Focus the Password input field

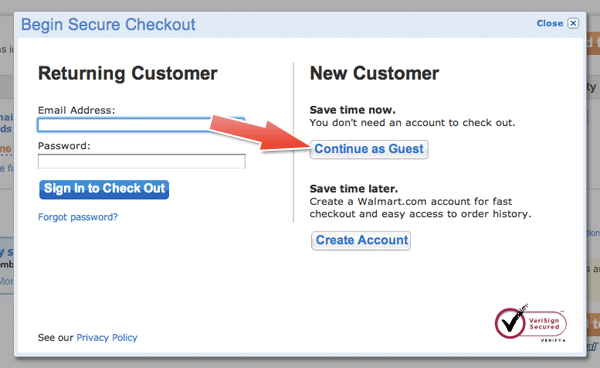pos(142,161)
